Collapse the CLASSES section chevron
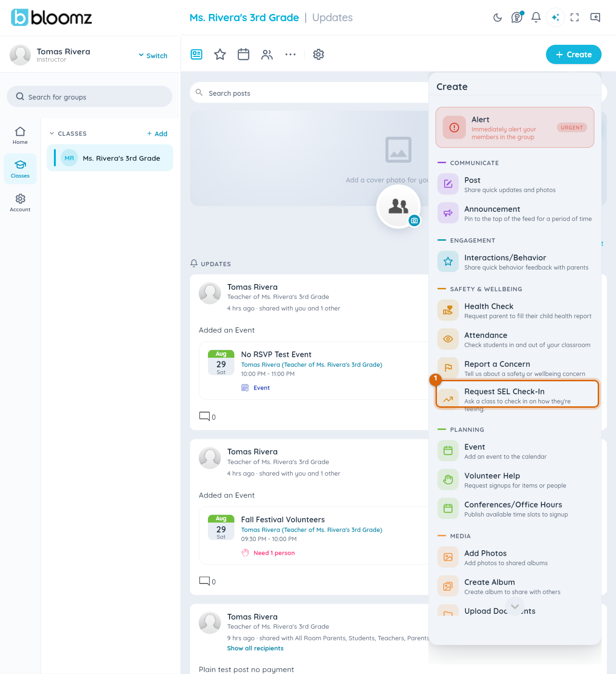Viewport: 616px width, 674px height. [x=52, y=134]
